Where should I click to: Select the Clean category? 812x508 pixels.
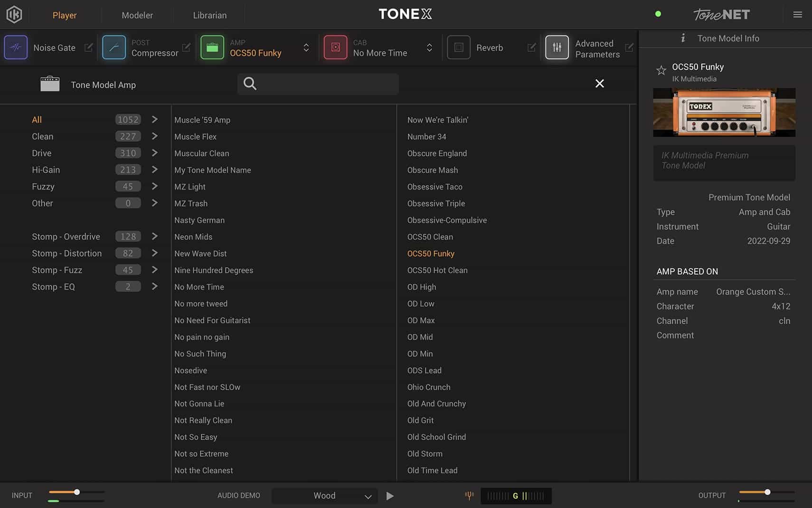(x=43, y=136)
